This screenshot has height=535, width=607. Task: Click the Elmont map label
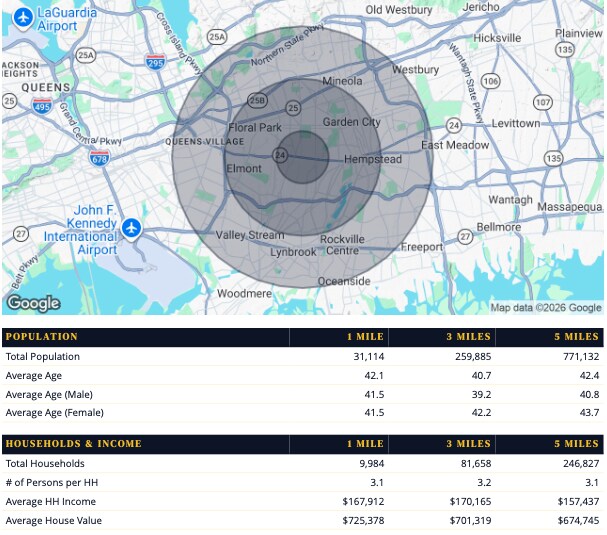pyautogui.click(x=244, y=168)
